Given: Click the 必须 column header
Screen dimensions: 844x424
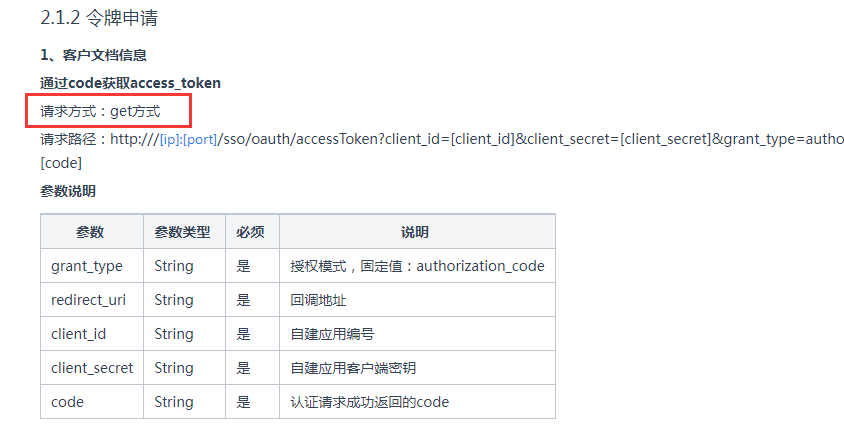Looking at the screenshot, I should pos(252,232).
